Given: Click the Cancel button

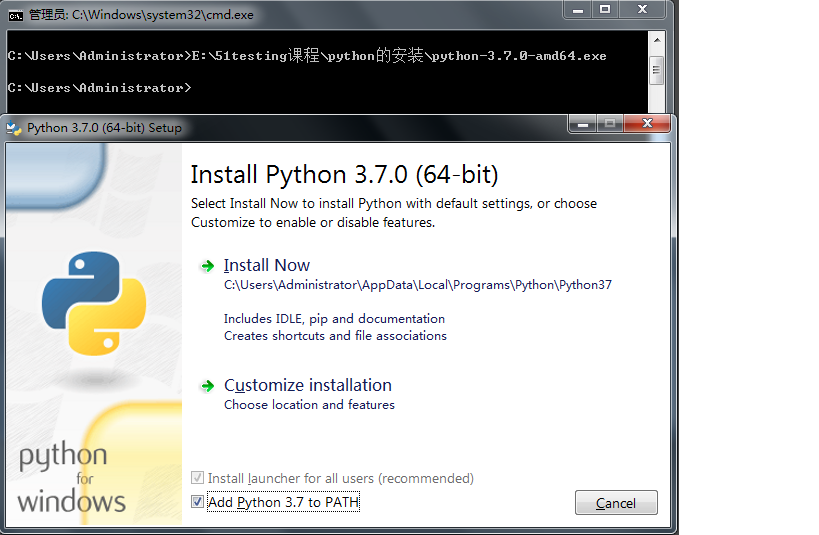Looking at the screenshot, I should click(x=616, y=503).
